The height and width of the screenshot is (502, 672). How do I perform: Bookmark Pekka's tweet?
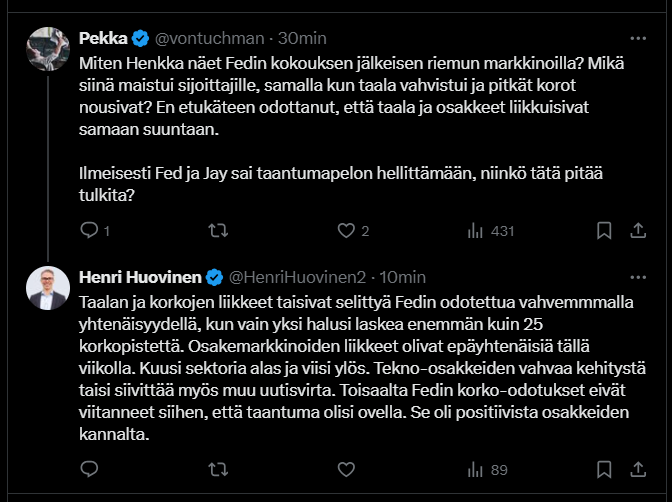point(603,231)
